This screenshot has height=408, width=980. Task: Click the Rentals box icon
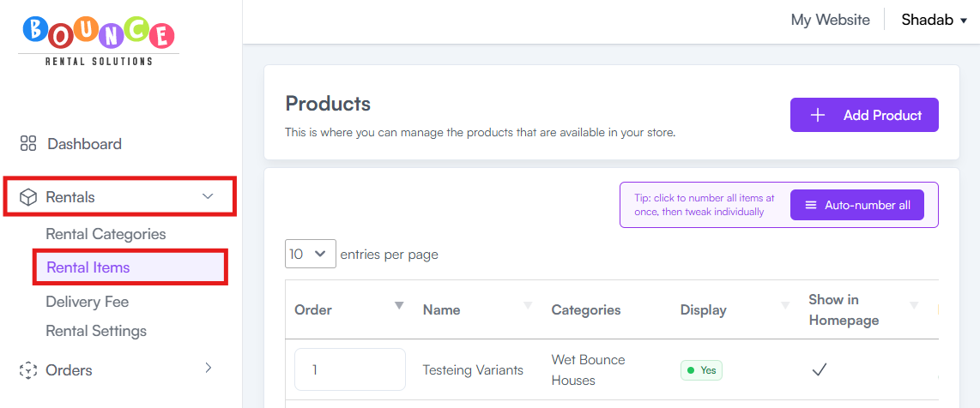click(28, 197)
